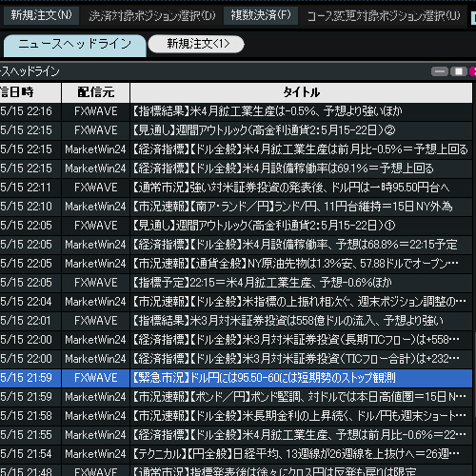The image size is (476, 476).
Task: Click FXWAVE source in 5/15 22:16 row
Action: tap(96, 111)
